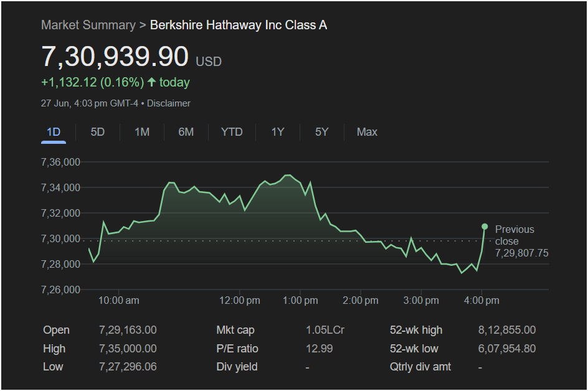Image resolution: width=588 pixels, height=391 pixels.
Task: Open the Market Summary breadcrumb link
Action: coord(88,25)
